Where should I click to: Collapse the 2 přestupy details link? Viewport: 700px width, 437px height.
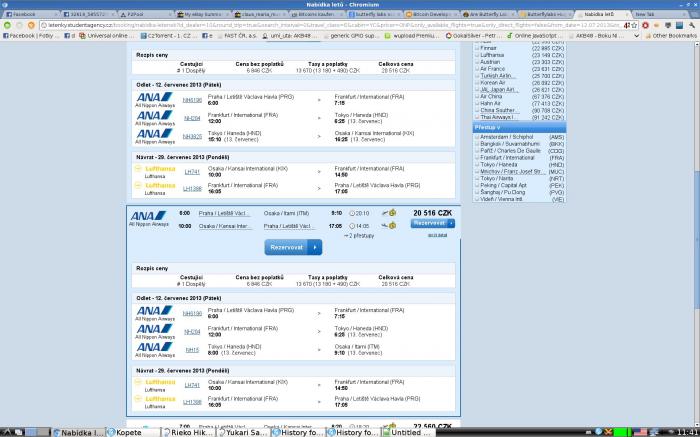tap(359, 236)
